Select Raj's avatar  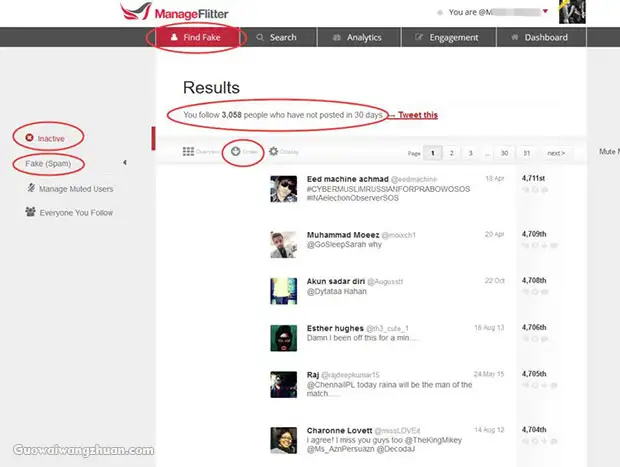click(284, 385)
